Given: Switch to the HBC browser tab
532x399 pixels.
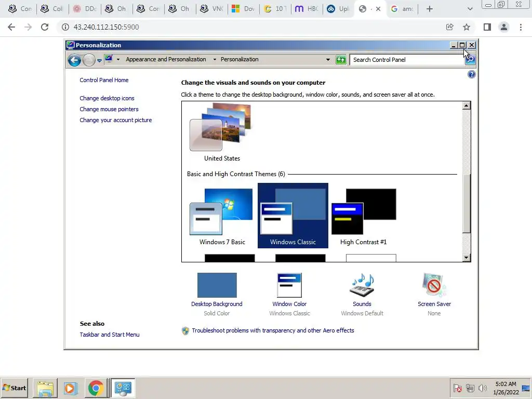Looking at the screenshot, I should pos(307,9).
